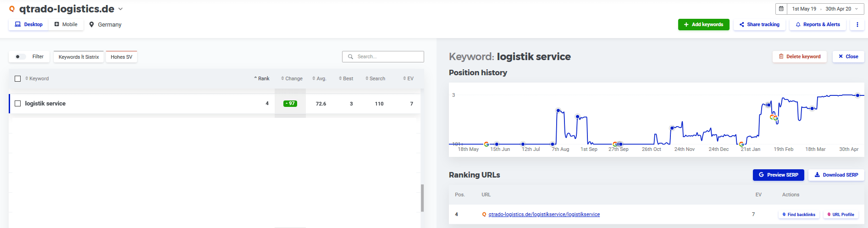The width and height of the screenshot is (868, 228).
Task: Sort table by Best column
Action: (x=346, y=78)
